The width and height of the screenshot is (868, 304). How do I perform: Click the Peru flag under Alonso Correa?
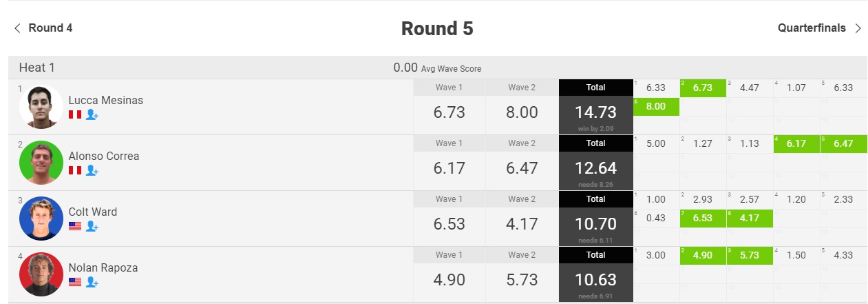[x=75, y=170]
